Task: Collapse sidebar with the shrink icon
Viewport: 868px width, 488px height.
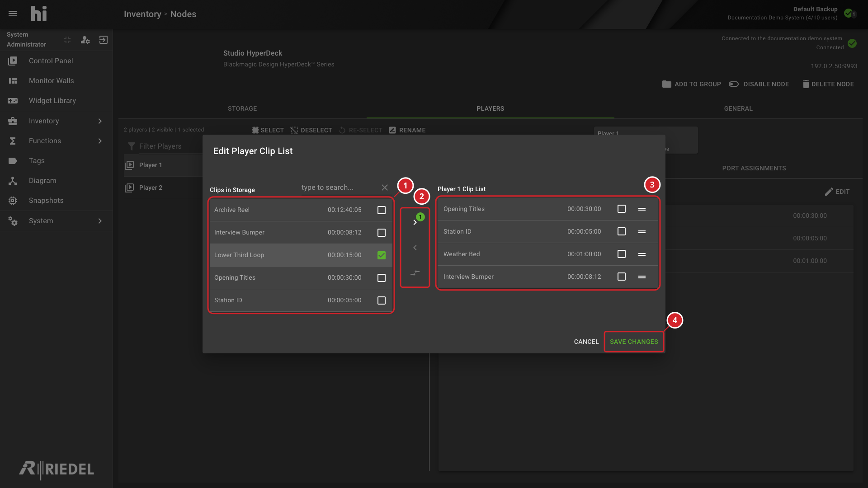Action: pos(67,40)
